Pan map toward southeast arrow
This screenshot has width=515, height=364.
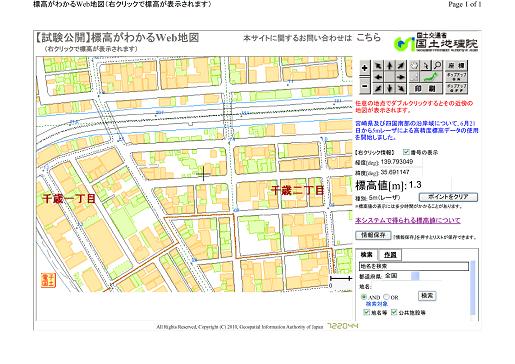point(401,88)
